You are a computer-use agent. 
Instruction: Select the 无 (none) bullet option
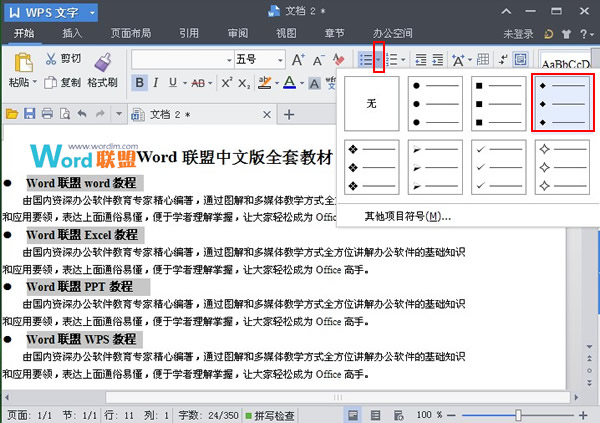[371, 103]
